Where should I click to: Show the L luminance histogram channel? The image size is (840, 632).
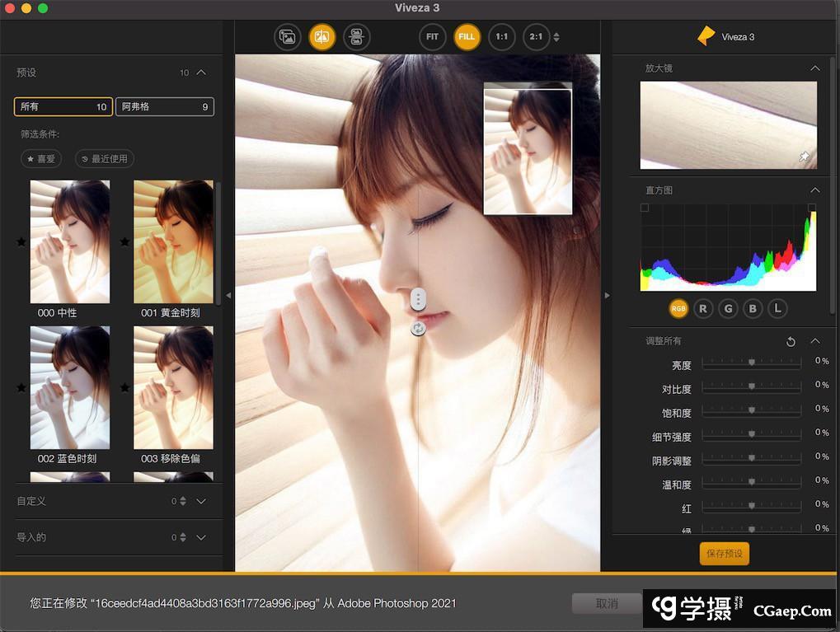pyautogui.click(x=777, y=309)
